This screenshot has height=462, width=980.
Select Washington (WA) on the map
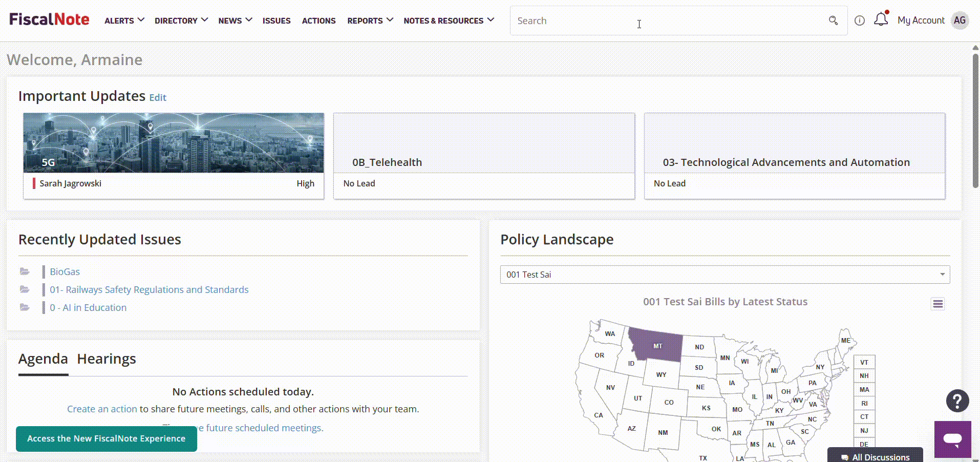[x=610, y=333]
